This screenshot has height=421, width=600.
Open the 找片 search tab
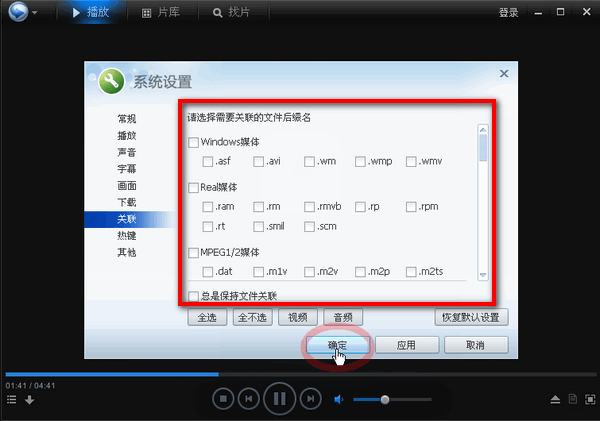click(x=232, y=13)
